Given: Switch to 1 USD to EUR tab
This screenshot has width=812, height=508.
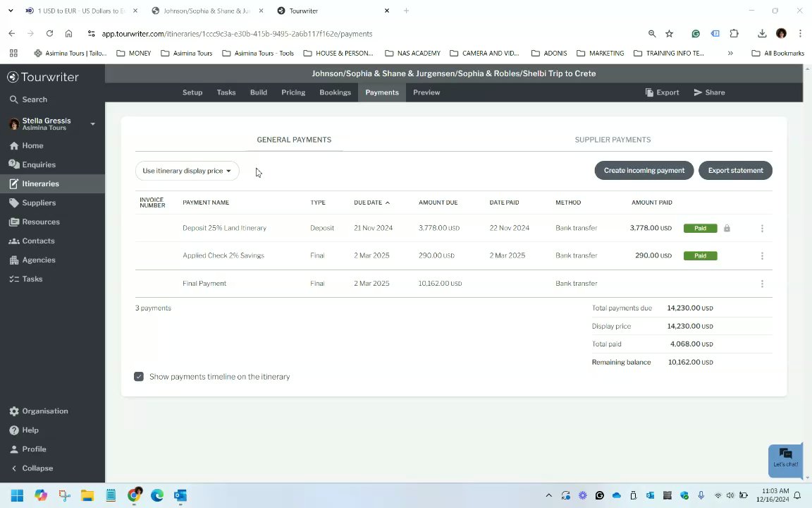Looking at the screenshot, I should point(81,11).
